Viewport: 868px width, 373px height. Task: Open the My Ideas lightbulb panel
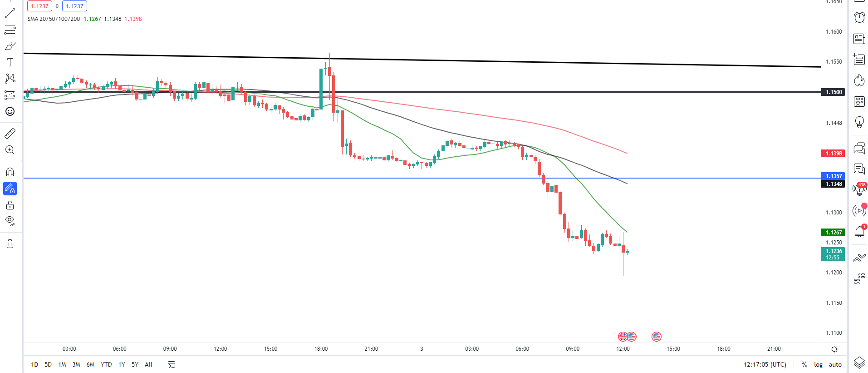[859, 122]
